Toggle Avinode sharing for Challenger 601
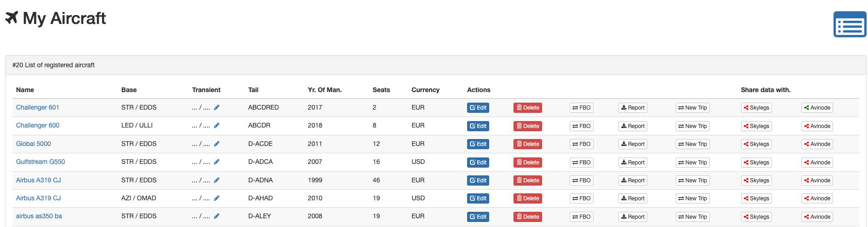The width and height of the screenshot is (868, 227). pos(817,108)
